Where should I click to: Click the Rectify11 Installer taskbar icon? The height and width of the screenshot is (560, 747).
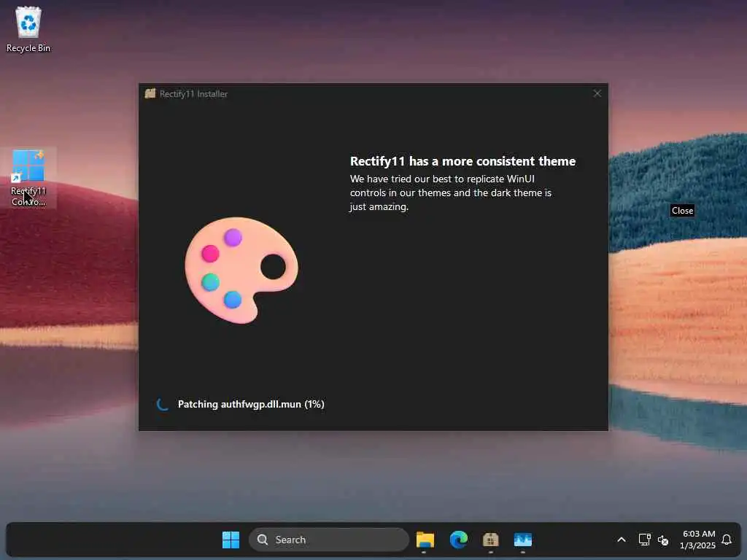click(x=491, y=540)
